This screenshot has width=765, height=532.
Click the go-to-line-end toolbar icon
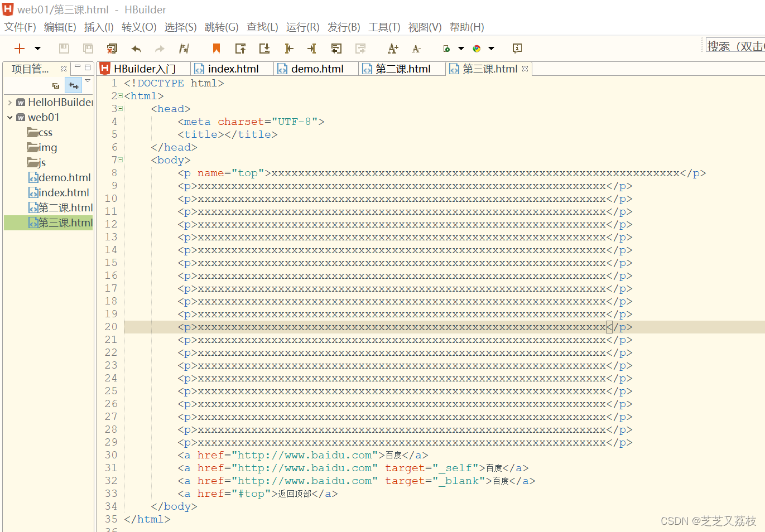[x=312, y=49]
